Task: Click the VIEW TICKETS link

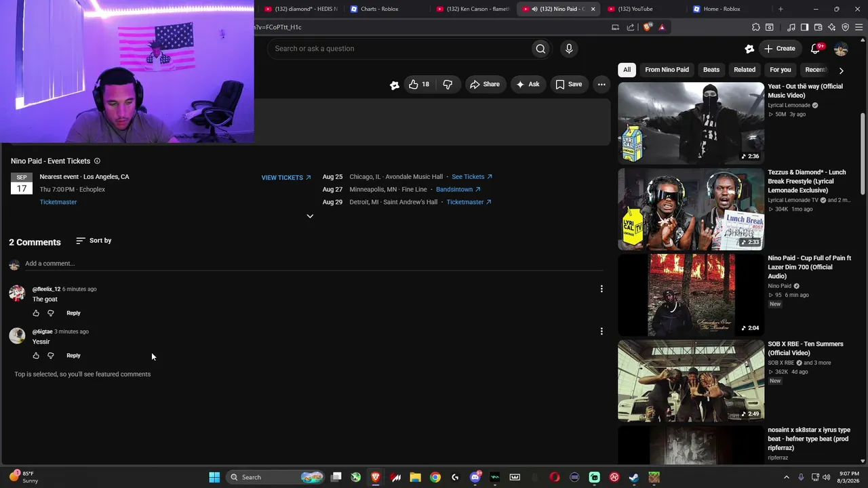Action: [x=286, y=178]
